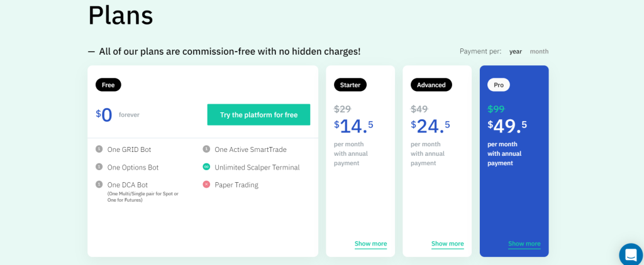
Task: Expand Show more on the Starter plan
Action: pos(370,244)
